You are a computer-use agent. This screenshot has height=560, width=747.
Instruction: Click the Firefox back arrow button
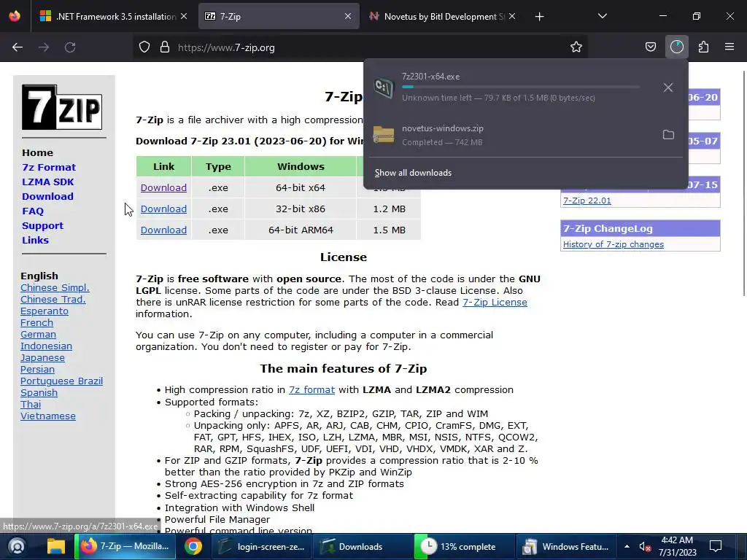(18, 47)
